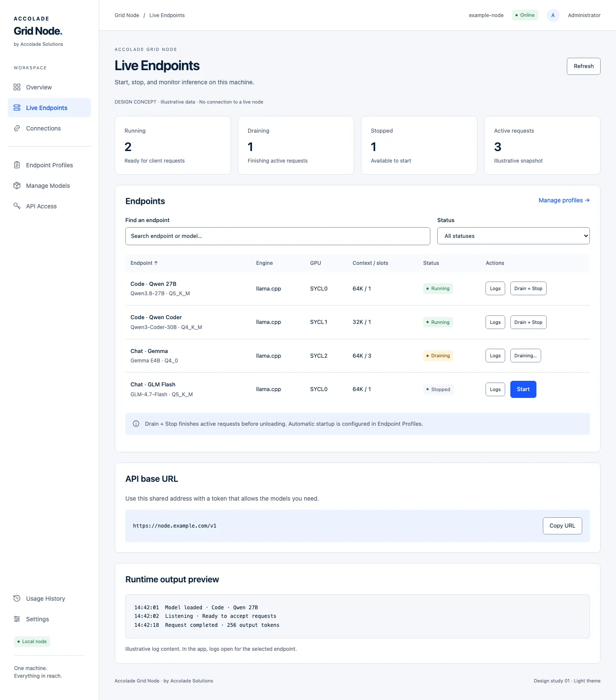Click the Live Endpoints breadcrumb
This screenshot has height=700, width=616.
[167, 15]
